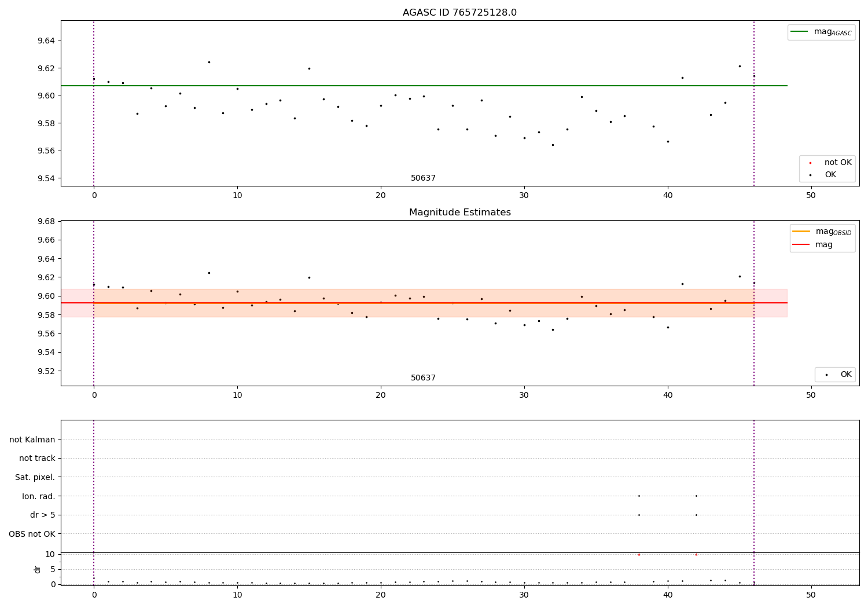Click the 'dr > 5' axis label
Viewport: 868px width, 608px height.
click(x=43, y=515)
